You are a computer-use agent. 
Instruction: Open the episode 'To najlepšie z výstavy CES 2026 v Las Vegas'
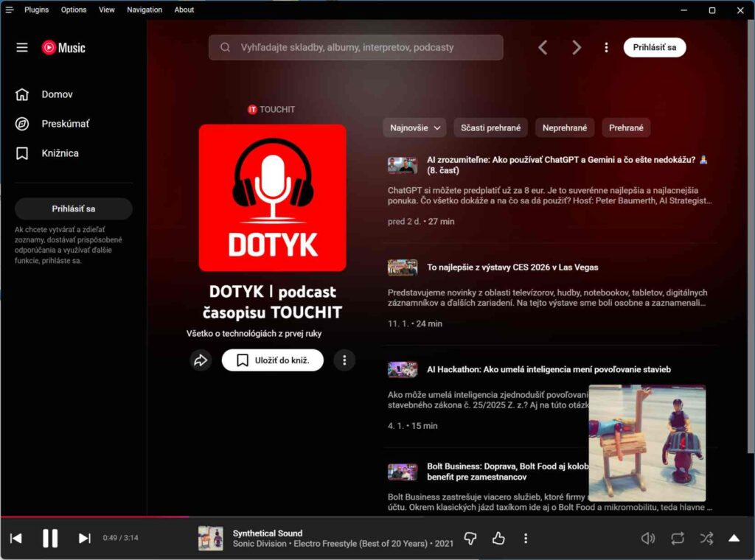pos(512,267)
